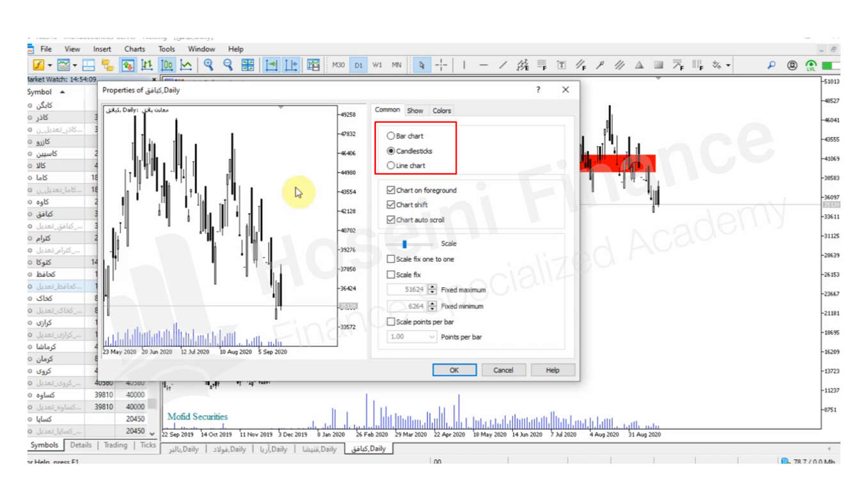Select the arrow drawing tool
868x502 pixels.
(599, 65)
